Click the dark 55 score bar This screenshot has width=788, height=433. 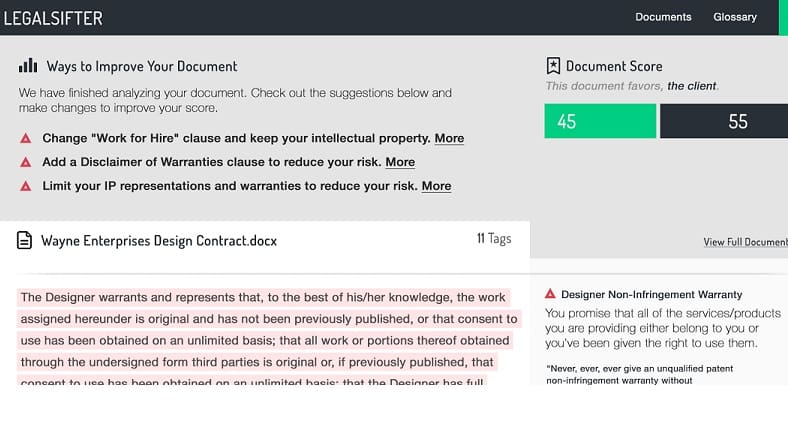pos(724,121)
